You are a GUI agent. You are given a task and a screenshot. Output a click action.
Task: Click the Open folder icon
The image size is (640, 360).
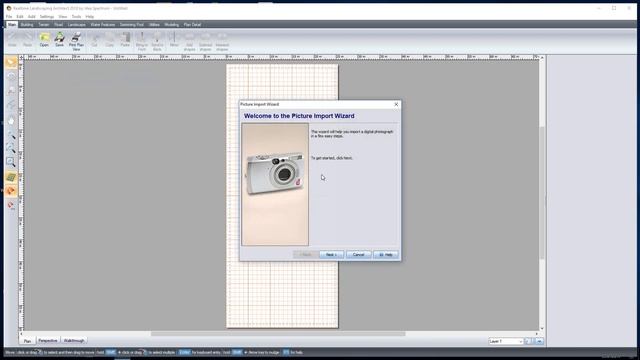click(44, 40)
